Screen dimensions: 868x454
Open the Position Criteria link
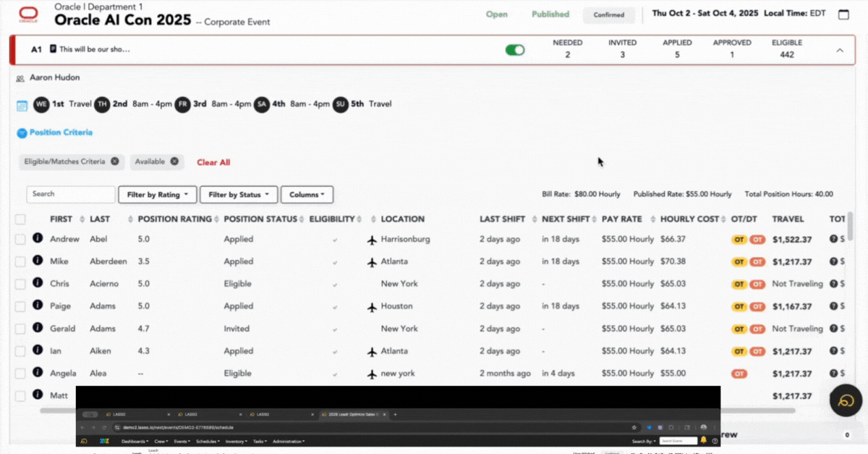[x=61, y=133]
